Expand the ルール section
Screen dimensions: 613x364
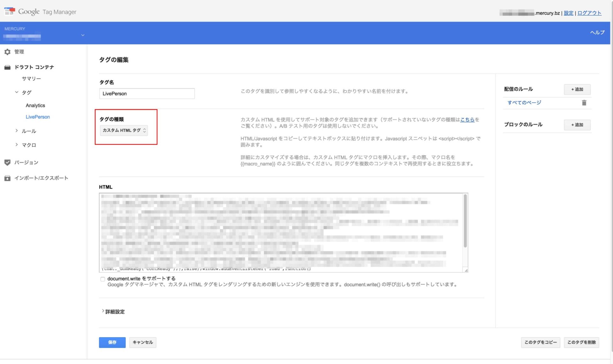(x=17, y=131)
